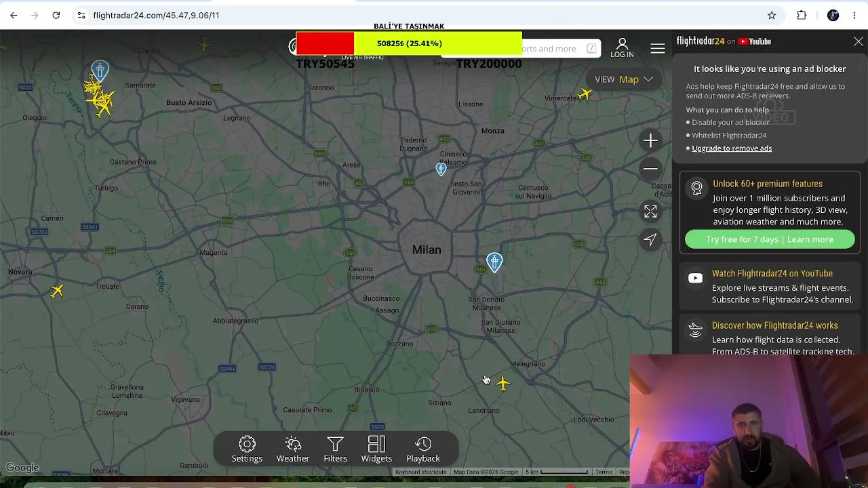Screen dimensions: 868x488
Task: Select the aircraft near Melegnano
Action: pos(502,383)
